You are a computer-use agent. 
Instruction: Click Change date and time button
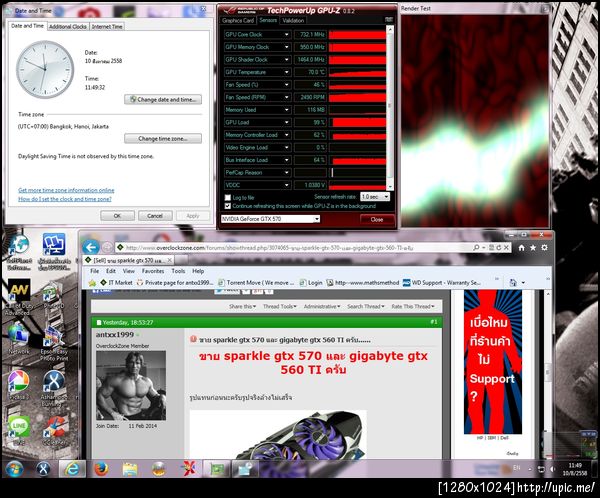click(163, 100)
